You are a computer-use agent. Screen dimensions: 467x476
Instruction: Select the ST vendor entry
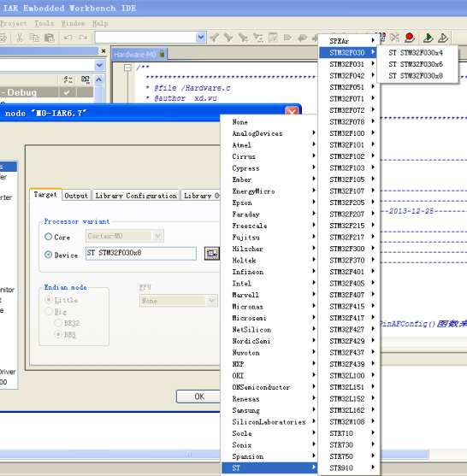269,468
